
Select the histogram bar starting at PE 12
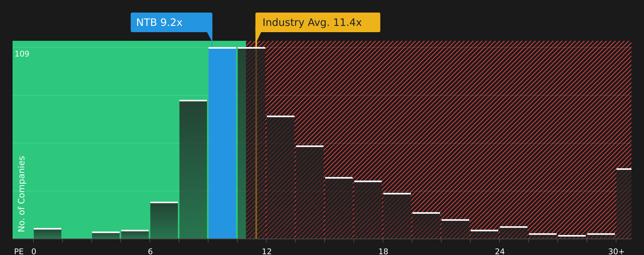coord(280,177)
